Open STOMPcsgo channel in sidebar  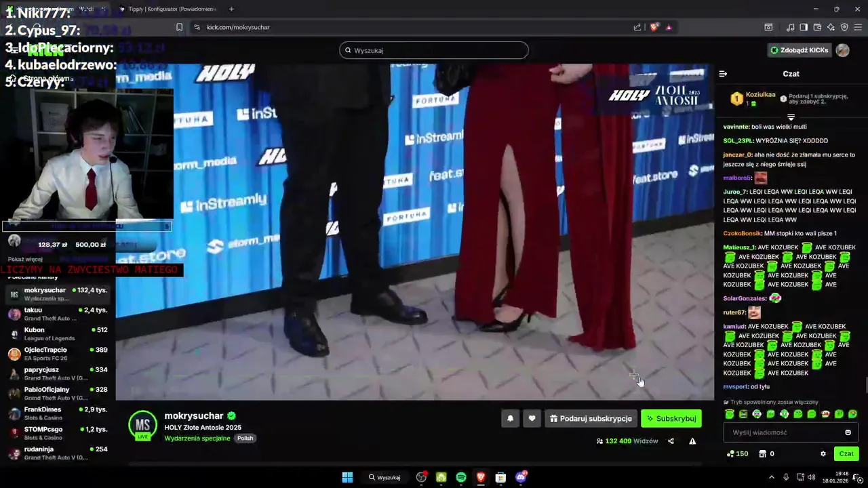pos(58,433)
